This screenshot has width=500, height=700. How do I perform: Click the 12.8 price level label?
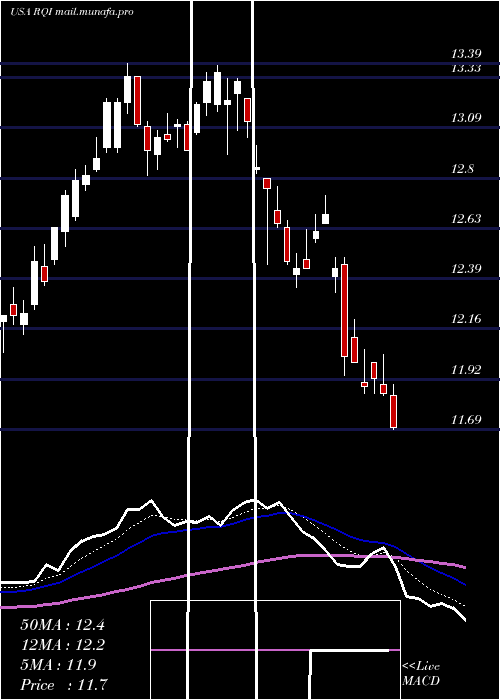pyautogui.click(x=463, y=169)
